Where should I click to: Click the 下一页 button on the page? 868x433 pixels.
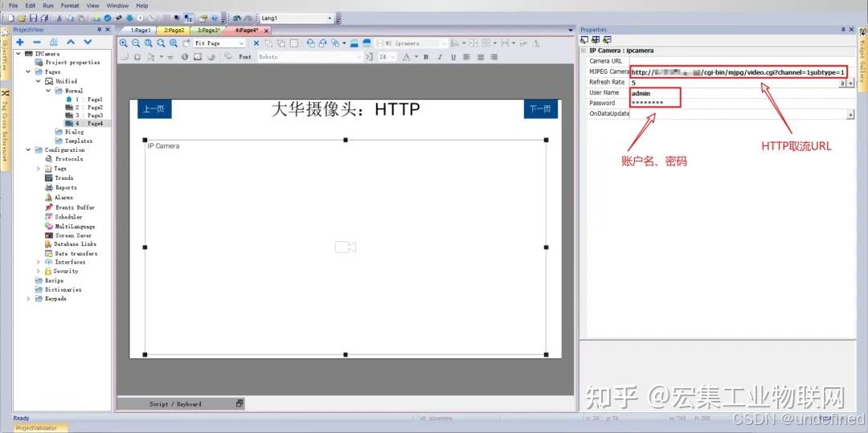coord(540,109)
